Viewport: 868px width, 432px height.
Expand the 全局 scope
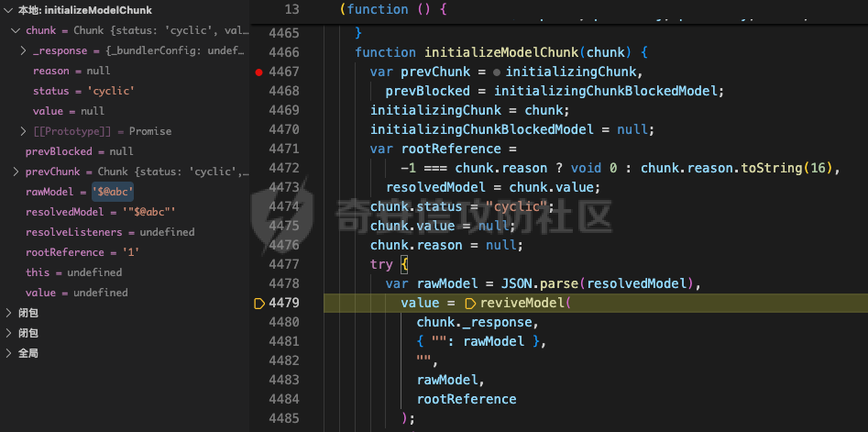pos(8,353)
